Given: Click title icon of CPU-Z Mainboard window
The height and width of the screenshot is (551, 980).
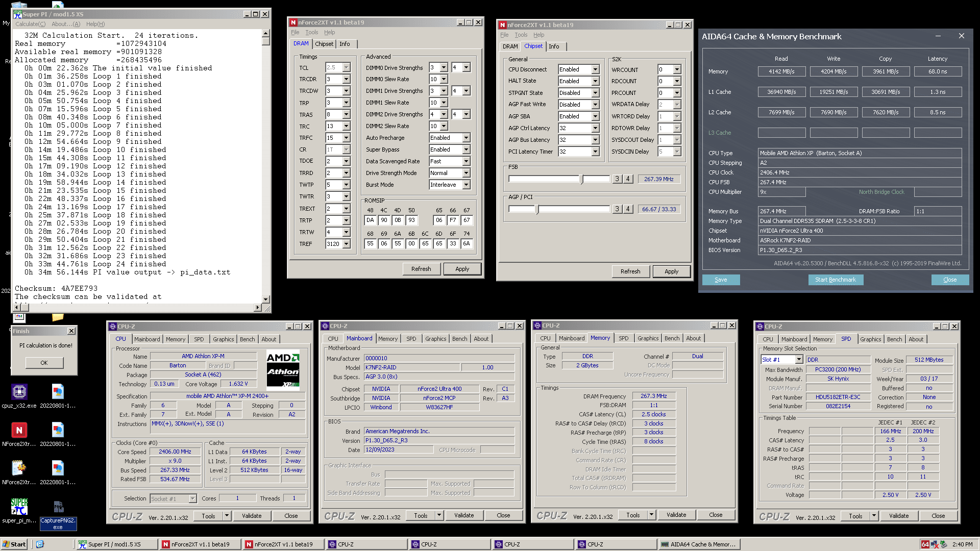Looking at the screenshot, I should pos(325,326).
